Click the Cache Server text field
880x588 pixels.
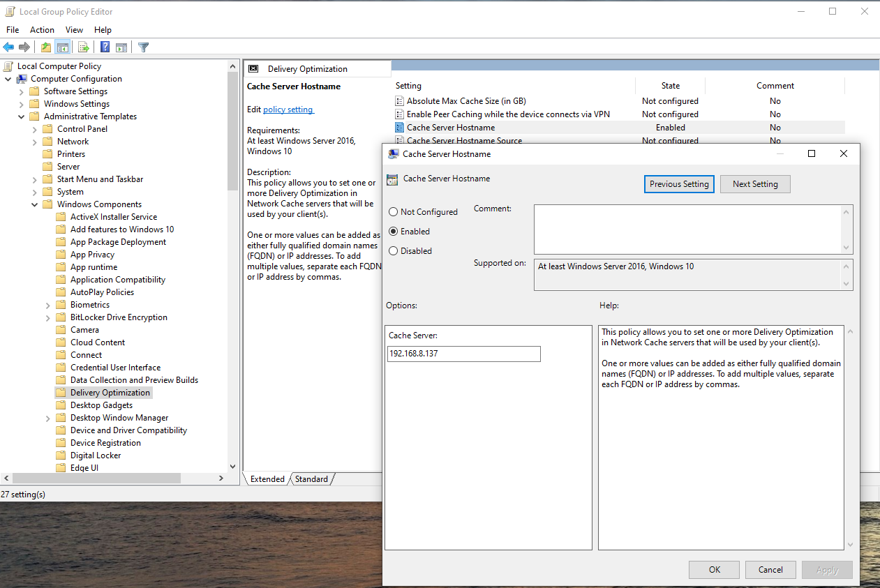point(463,354)
